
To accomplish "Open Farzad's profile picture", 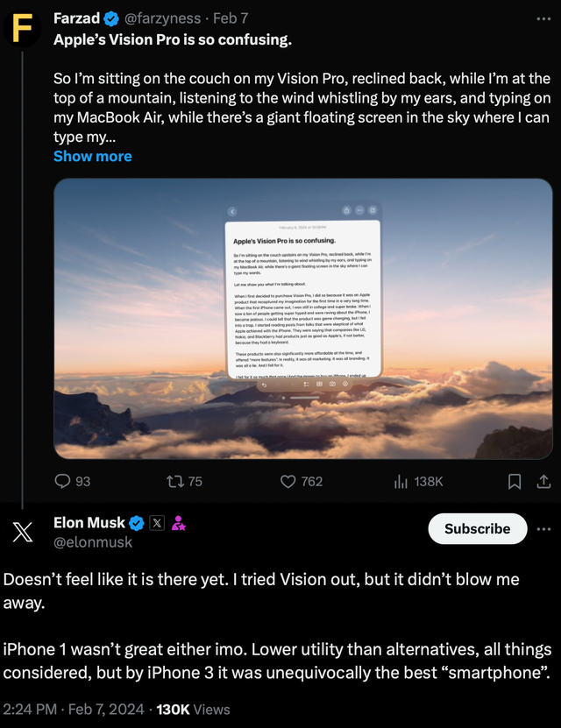I will pos(24,27).
